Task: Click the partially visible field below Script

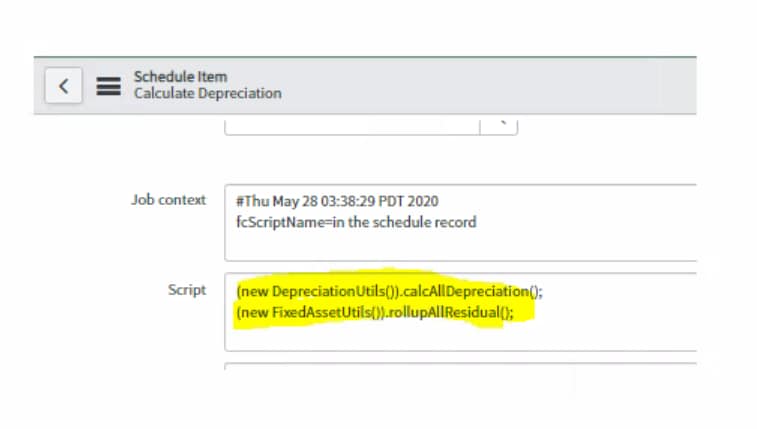Action: (x=461, y=366)
